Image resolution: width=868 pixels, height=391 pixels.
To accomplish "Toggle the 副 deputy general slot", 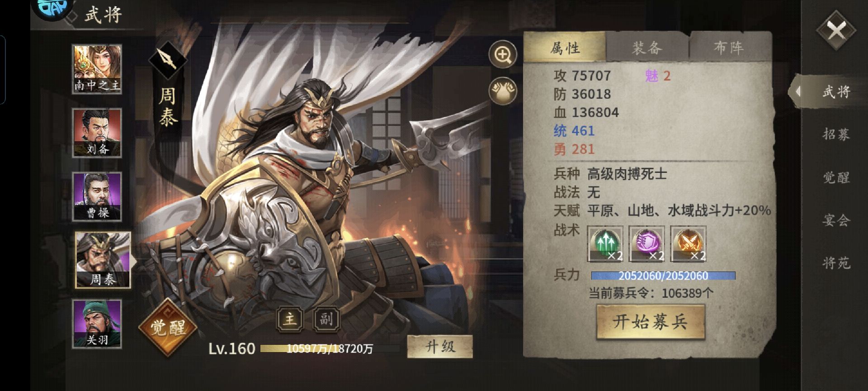I will pyautogui.click(x=326, y=319).
